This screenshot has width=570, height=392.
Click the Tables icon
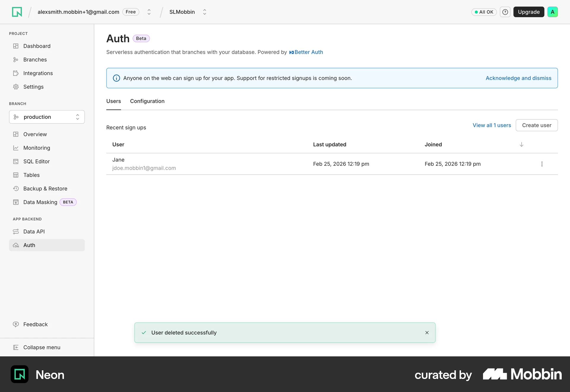16,175
